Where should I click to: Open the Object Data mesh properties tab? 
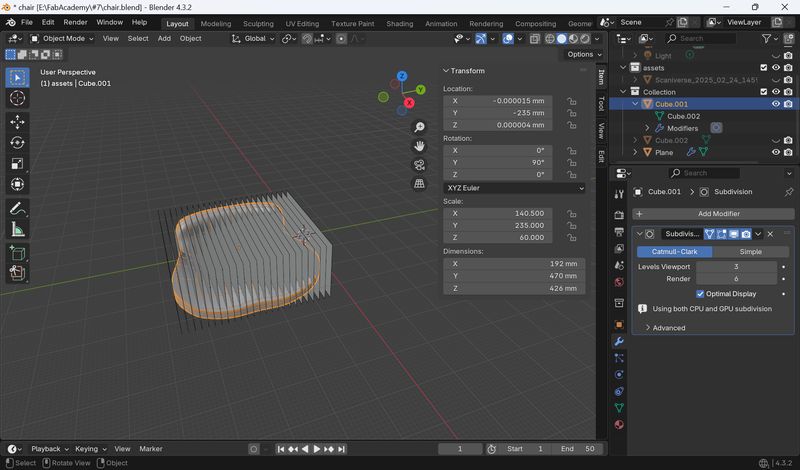(x=619, y=408)
